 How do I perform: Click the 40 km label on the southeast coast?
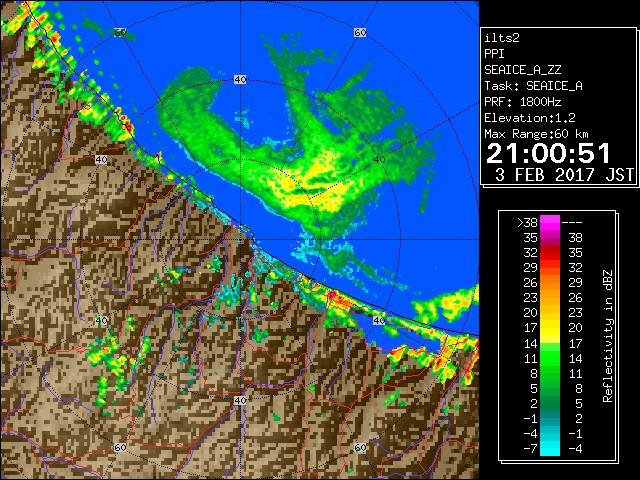[379, 320]
